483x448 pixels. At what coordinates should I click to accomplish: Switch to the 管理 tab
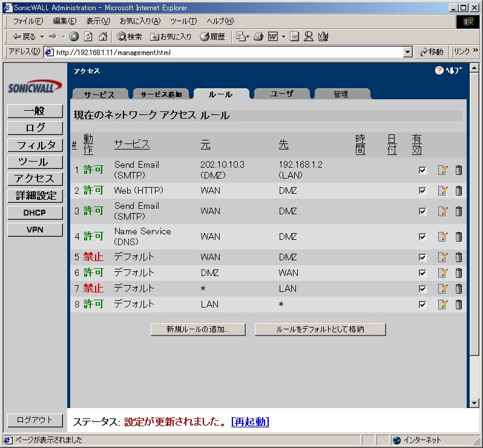[341, 94]
